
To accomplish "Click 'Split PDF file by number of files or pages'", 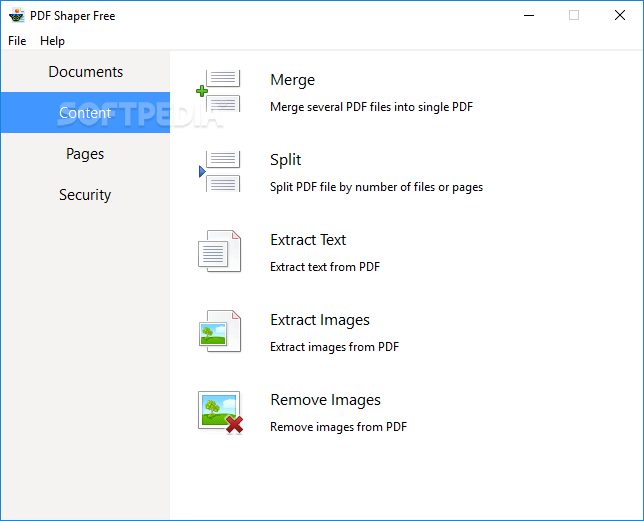I will 376,187.
